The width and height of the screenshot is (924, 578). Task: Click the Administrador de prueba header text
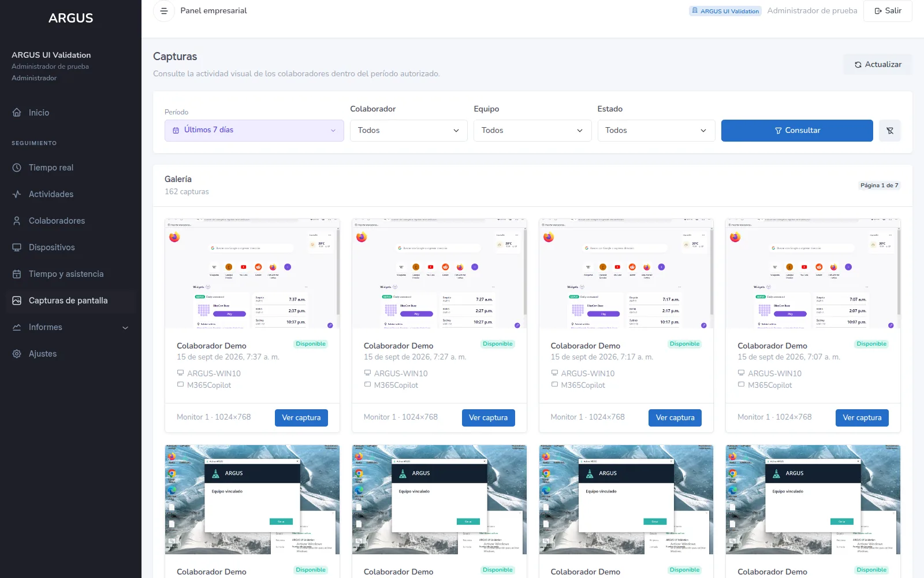pyautogui.click(x=812, y=11)
